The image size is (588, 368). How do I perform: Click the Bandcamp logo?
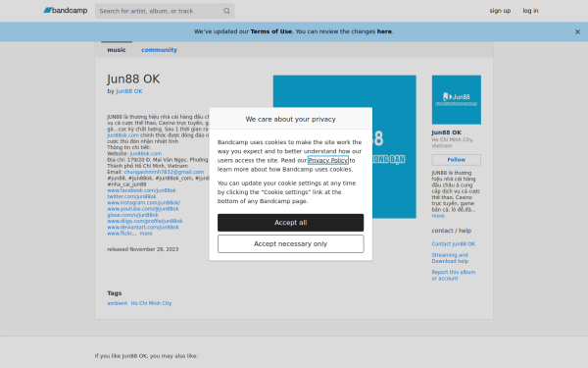click(x=66, y=11)
